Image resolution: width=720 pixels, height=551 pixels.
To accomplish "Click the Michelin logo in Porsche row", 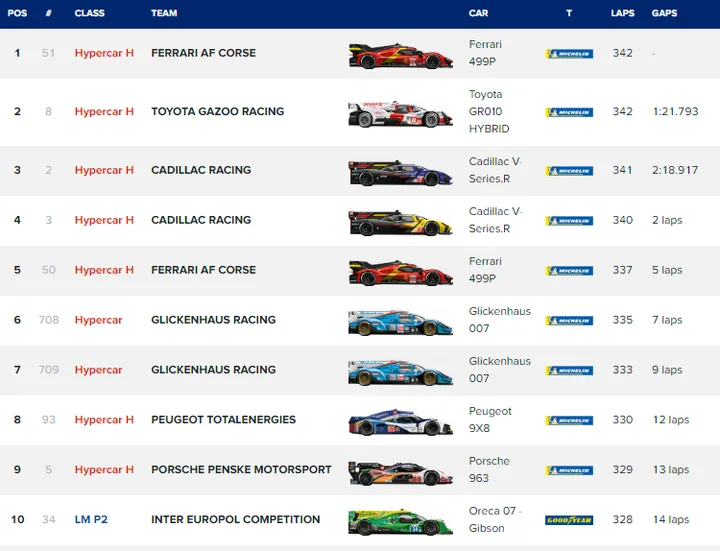I will (569, 470).
